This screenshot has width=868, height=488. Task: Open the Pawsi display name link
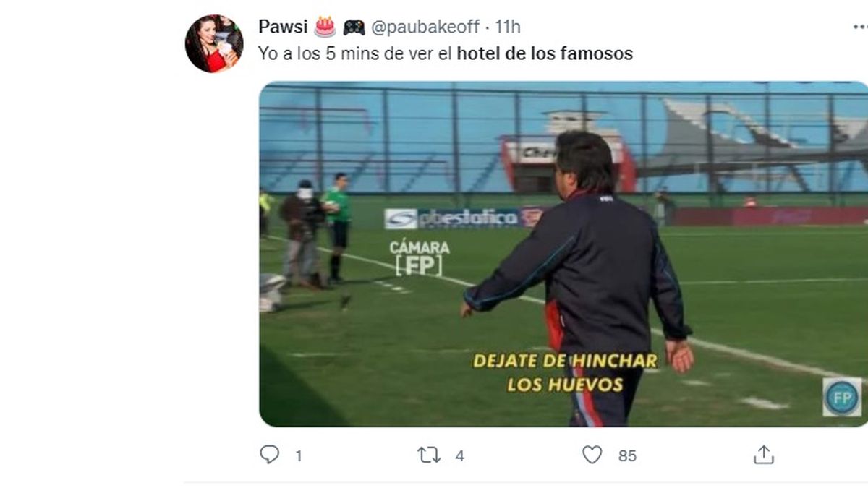click(x=283, y=27)
